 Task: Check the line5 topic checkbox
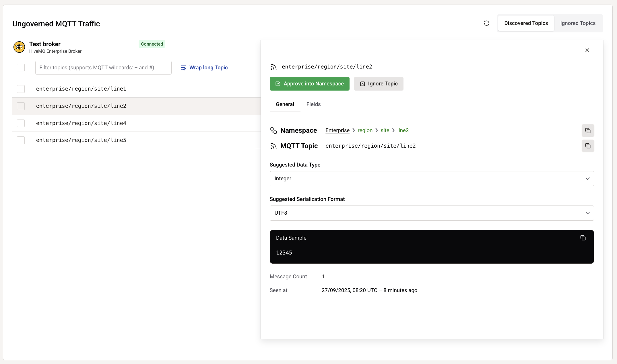(x=21, y=140)
